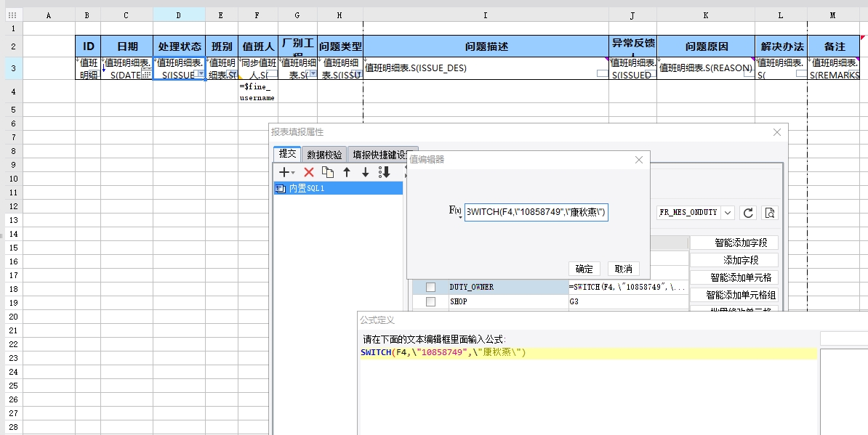
Task: Move item up with the up arrow
Action: 347,172
